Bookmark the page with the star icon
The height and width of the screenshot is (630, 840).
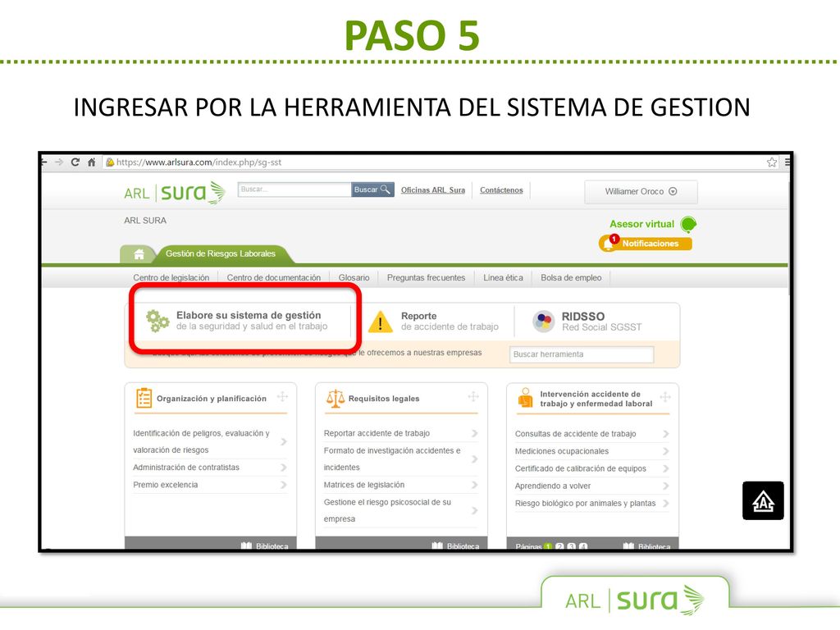click(x=771, y=162)
